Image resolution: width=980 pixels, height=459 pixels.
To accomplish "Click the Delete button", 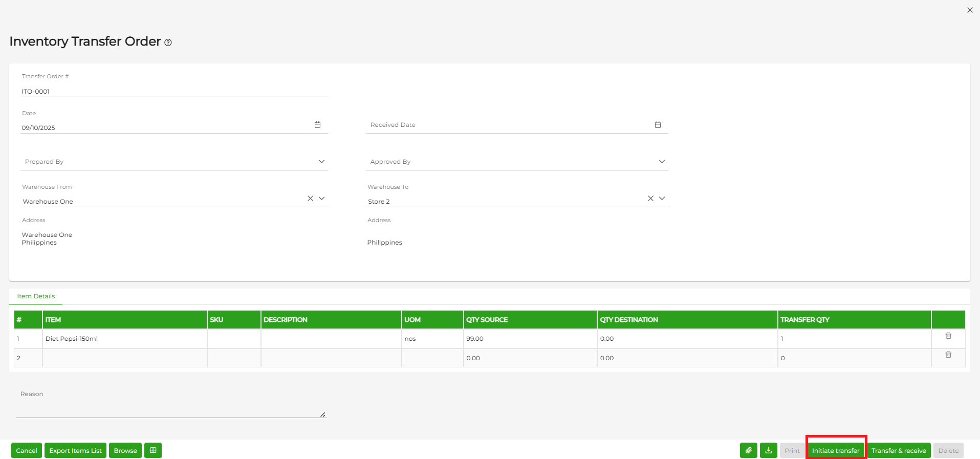I will coord(948,450).
